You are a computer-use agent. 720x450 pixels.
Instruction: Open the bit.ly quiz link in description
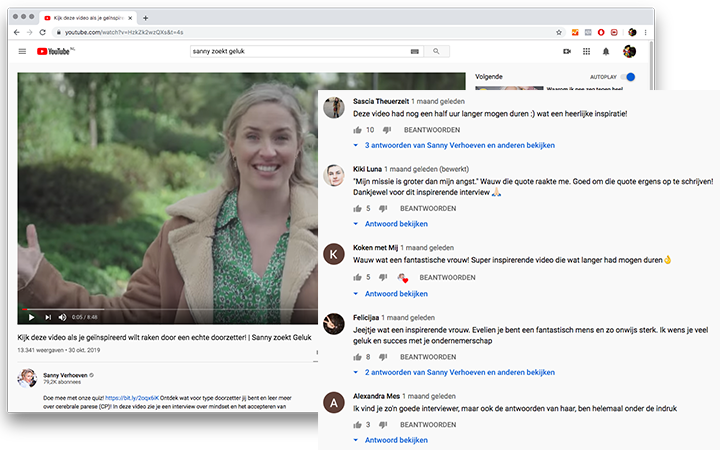132,398
